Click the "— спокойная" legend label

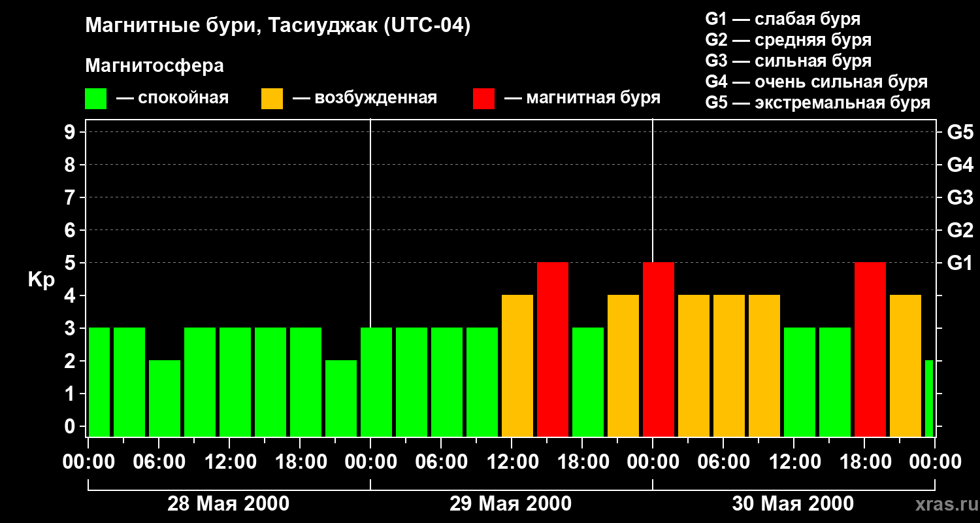coord(172,98)
